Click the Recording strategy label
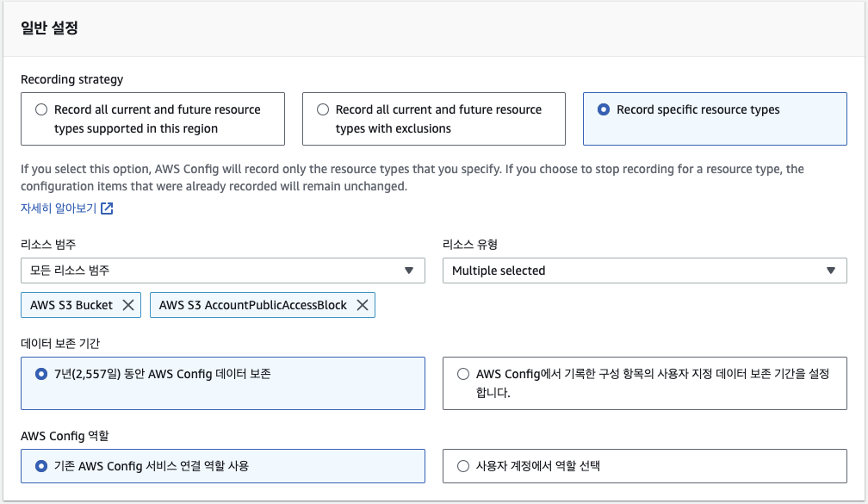This screenshot has height=504, width=868. [x=72, y=79]
